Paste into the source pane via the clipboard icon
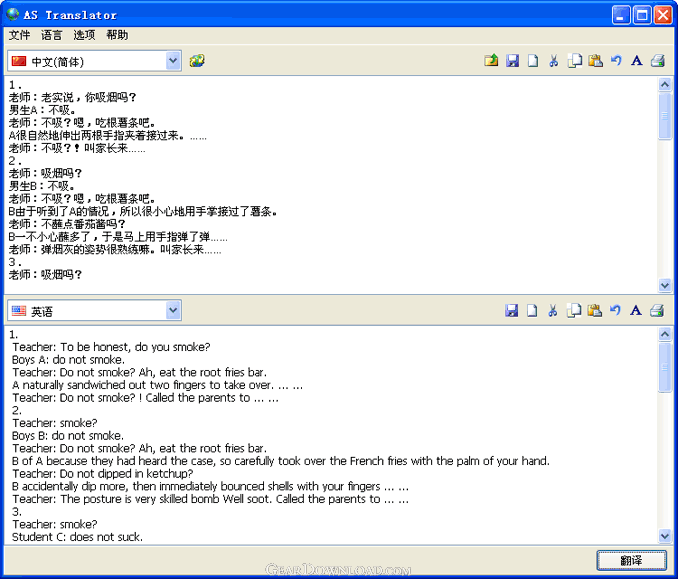678x579 pixels. pyautogui.click(x=595, y=61)
